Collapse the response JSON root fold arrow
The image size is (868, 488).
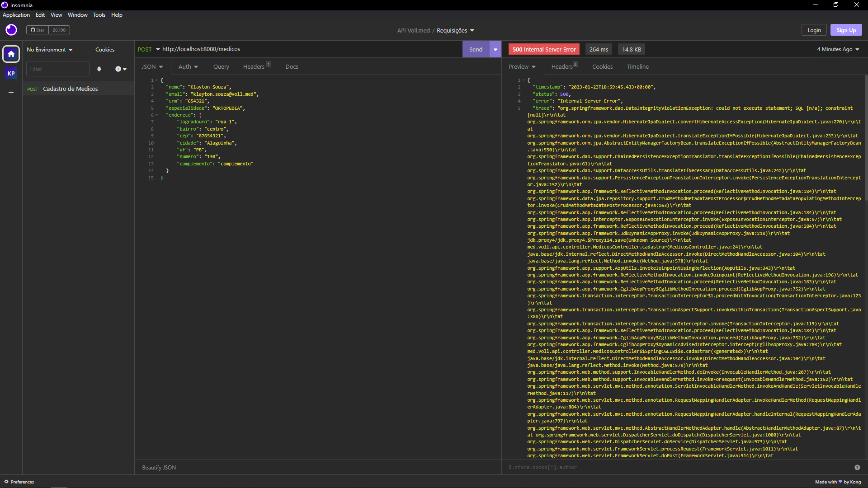pos(524,80)
